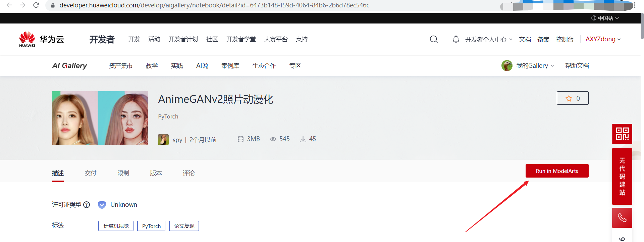
Task: Select the 描述 tab
Action: (58, 173)
